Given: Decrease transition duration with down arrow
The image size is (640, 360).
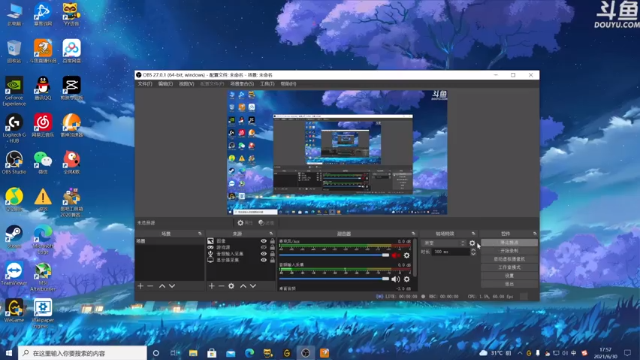Looking at the screenshot, I should [473, 254].
